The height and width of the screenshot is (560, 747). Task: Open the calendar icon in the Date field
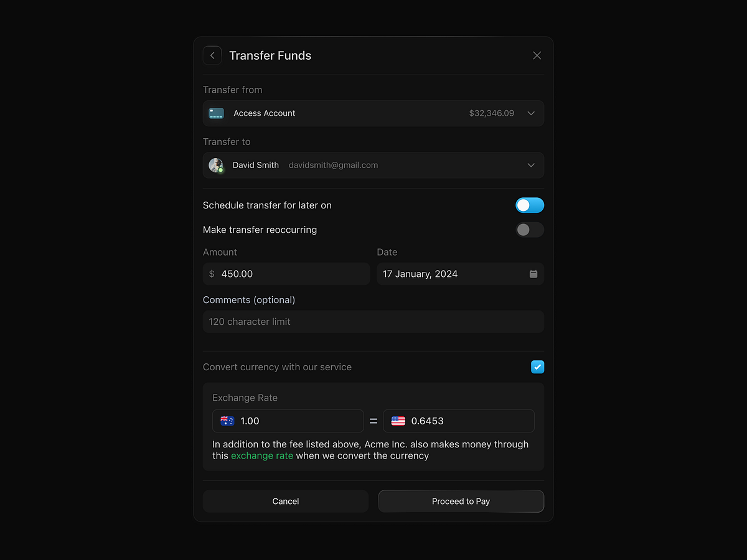tap(533, 274)
